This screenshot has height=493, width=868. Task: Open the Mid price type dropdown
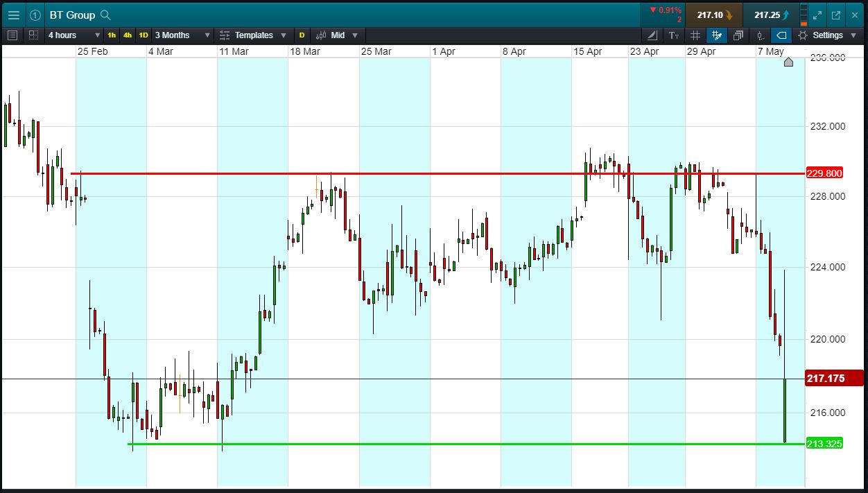coord(338,35)
